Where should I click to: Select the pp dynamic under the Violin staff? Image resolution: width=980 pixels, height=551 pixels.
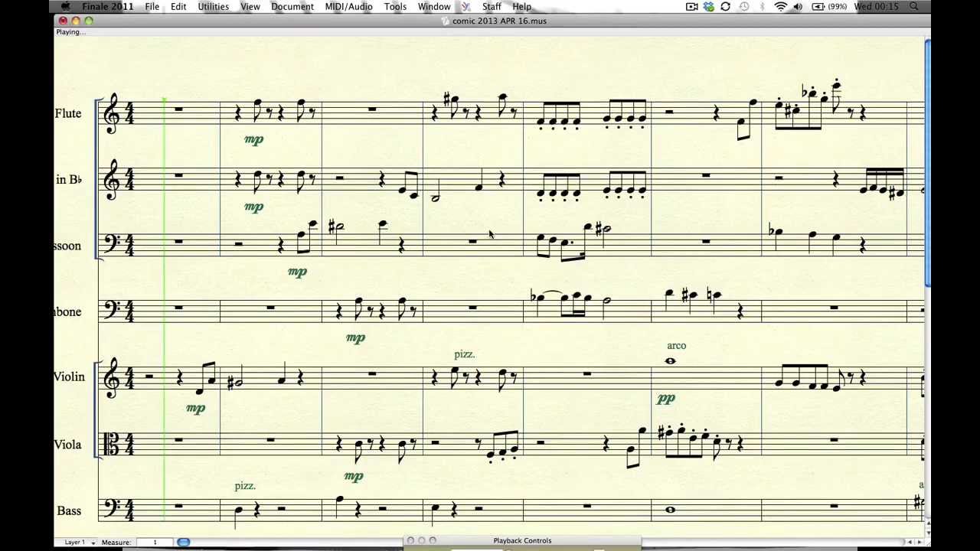tap(666, 399)
